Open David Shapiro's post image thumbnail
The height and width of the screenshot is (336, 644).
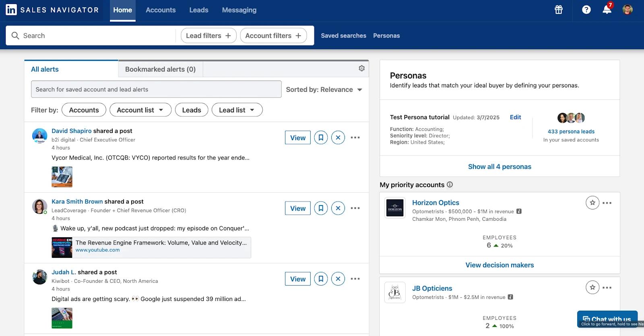tap(62, 177)
